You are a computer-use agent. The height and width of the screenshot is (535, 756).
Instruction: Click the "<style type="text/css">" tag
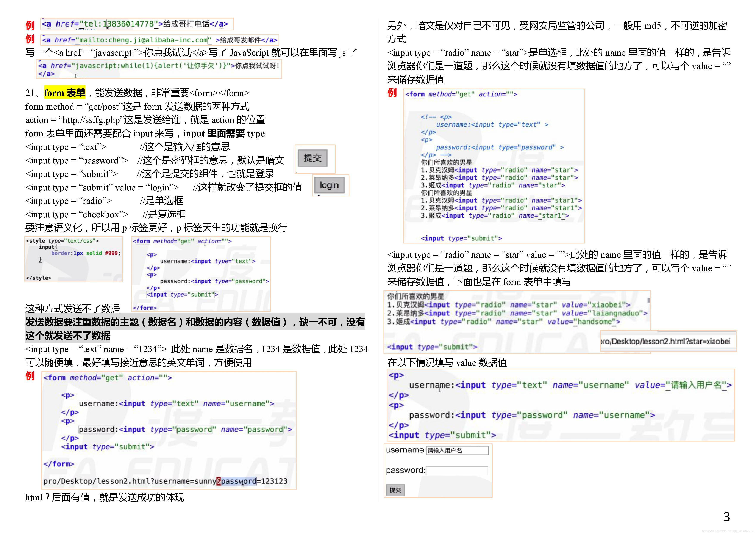pyautogui.click(x=62, y=241)
